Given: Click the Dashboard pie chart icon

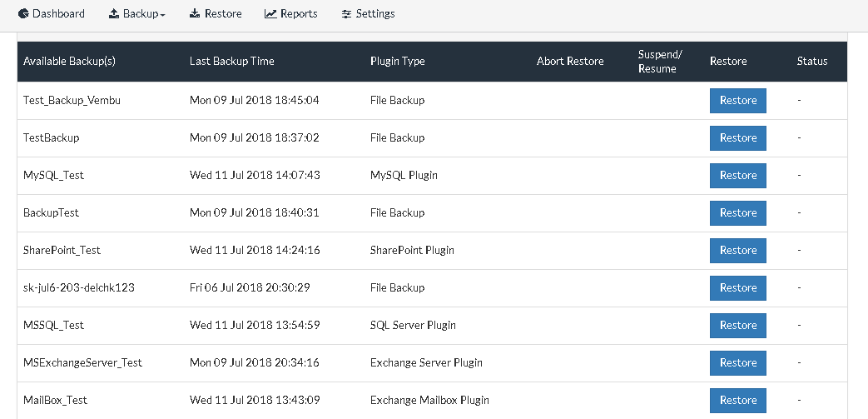Looking at the screenshot, I should (23, 14).
